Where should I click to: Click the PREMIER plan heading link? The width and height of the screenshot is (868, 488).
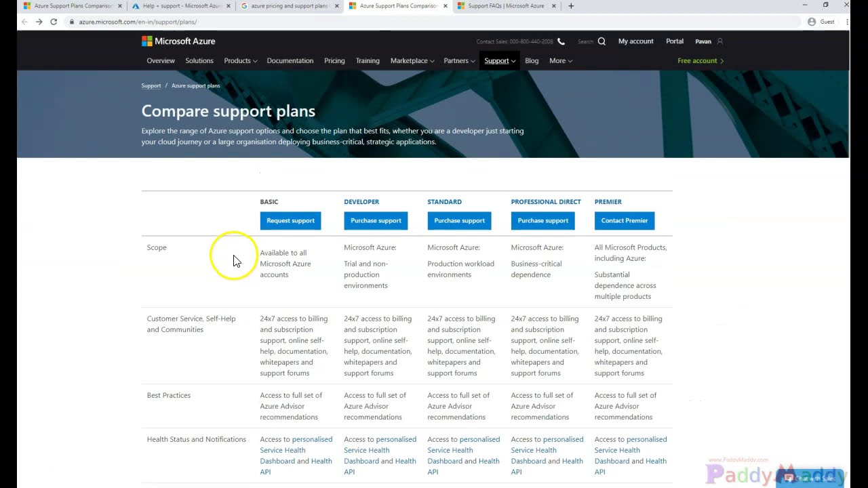(608, 202)
